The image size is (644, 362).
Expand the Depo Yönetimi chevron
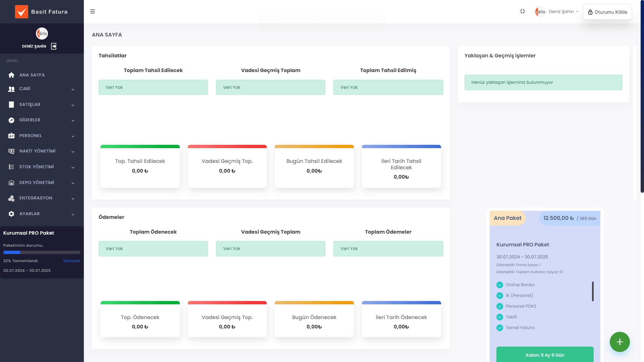[x=73, y=183]
